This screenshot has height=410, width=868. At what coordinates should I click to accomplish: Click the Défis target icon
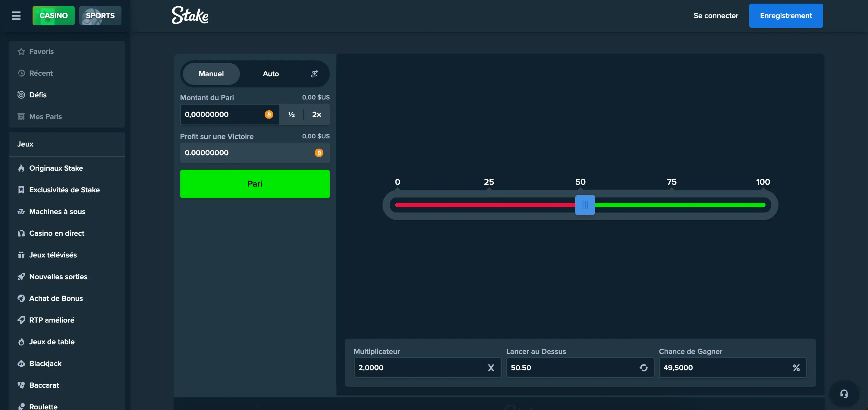[x=21, y=95]
